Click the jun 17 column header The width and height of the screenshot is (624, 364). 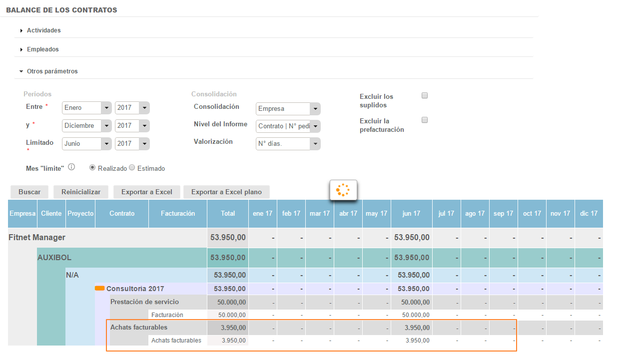coord(411,214)
